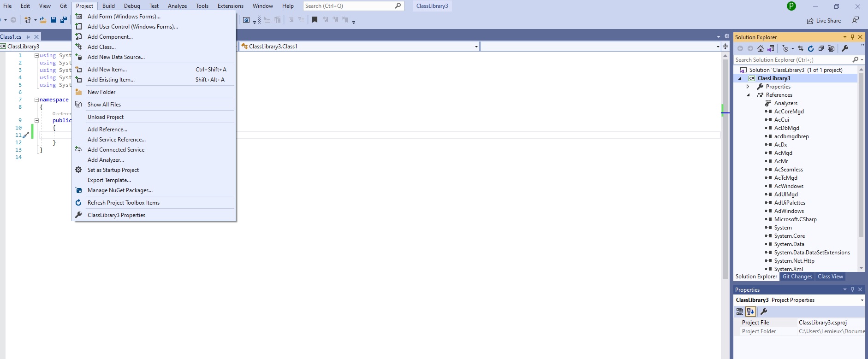This screenshot has width=868, height=359.
Task: Toggle auto-hide pin on Solution Explorer panel
Action: pos(853,37)
